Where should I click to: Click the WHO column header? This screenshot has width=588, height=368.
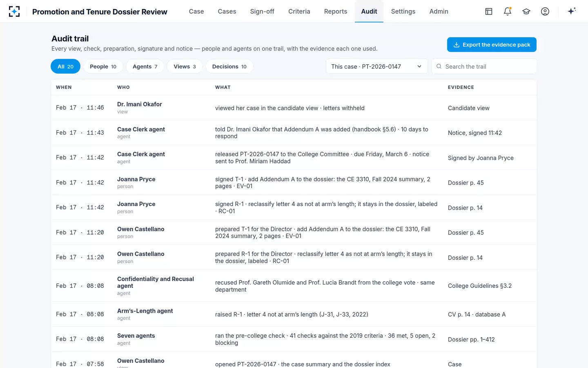point(123,87)
